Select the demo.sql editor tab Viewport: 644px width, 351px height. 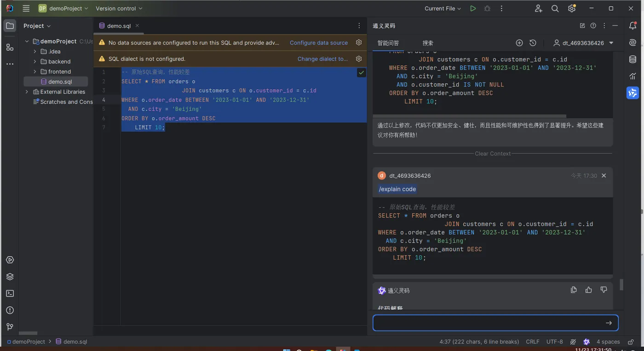(x=119, y=26)
